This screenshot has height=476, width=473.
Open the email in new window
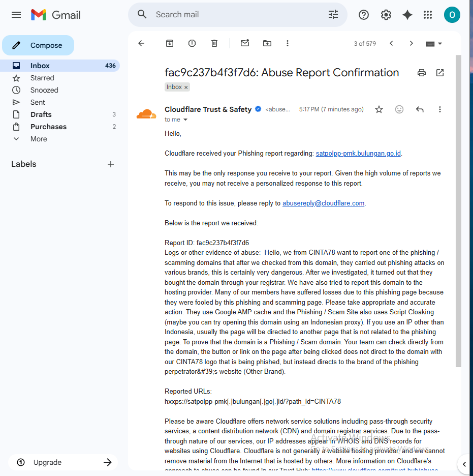[439, 73]
